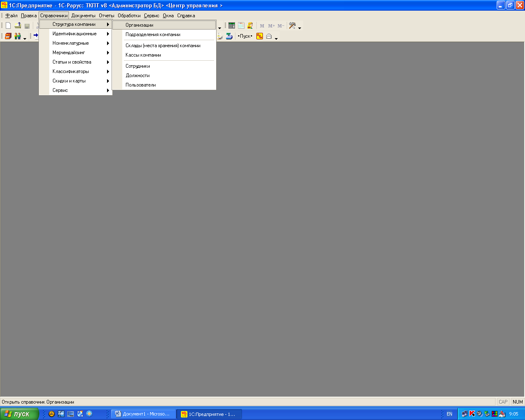Expand Номенклатурные submenu
This screenshot has width=525, height=420.
75,43
